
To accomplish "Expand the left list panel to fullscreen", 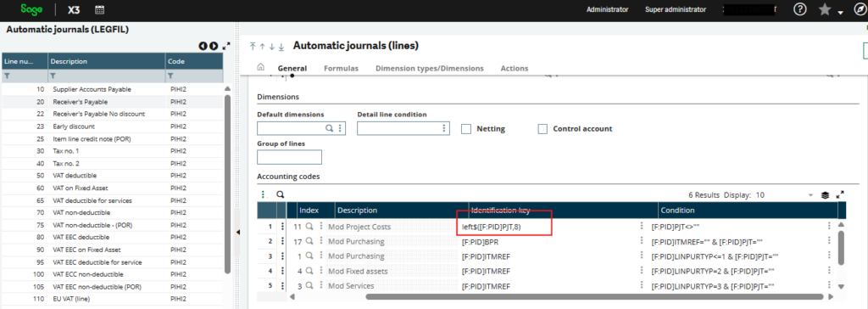I will (225, 46).
